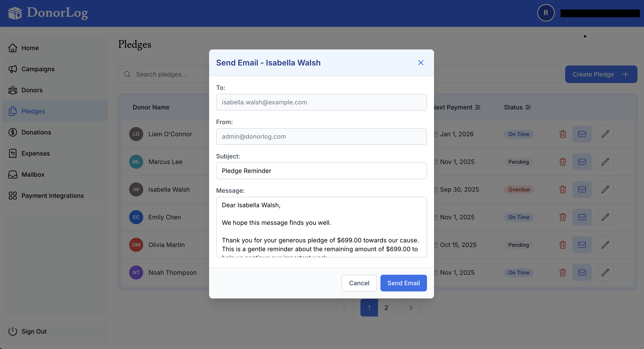Delete Isabella Walsh's pledge via trash icon
The width and height of the screenshot is (644, 349).
(563, 189)
